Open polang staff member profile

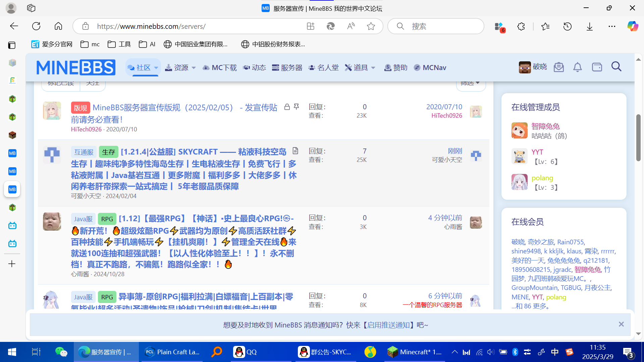pyautogui.click(x=542, y=178)
